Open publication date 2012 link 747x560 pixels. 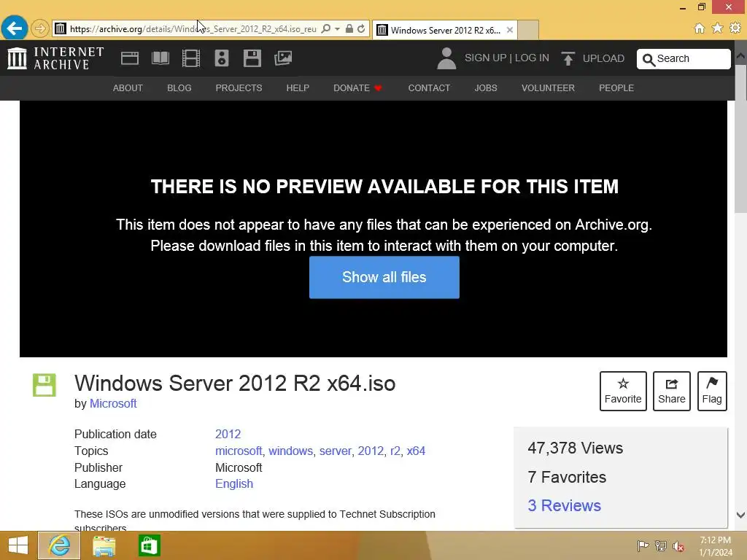[228, 434]
